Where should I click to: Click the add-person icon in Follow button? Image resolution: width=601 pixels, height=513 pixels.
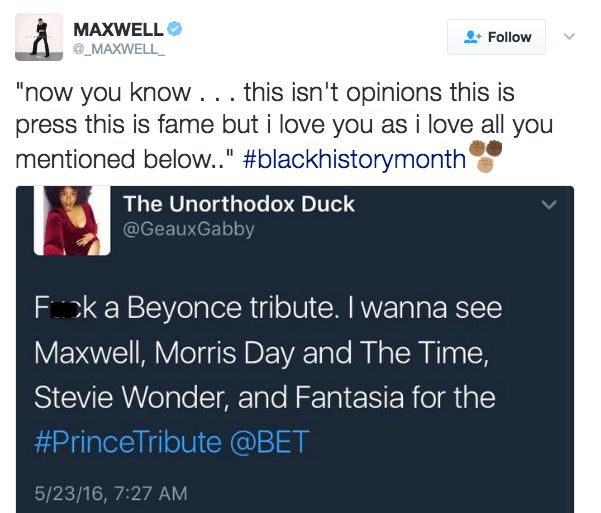coord(473,37)
